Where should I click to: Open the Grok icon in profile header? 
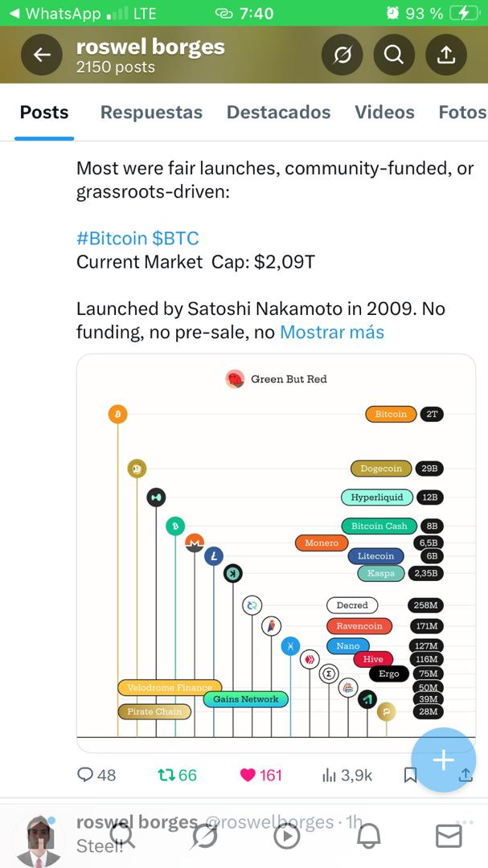pos(342,55)
